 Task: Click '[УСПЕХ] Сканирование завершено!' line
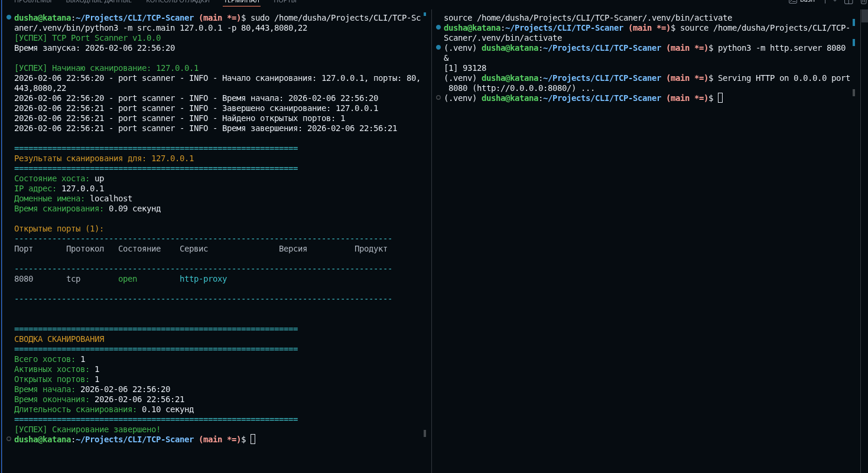[87, 429]
